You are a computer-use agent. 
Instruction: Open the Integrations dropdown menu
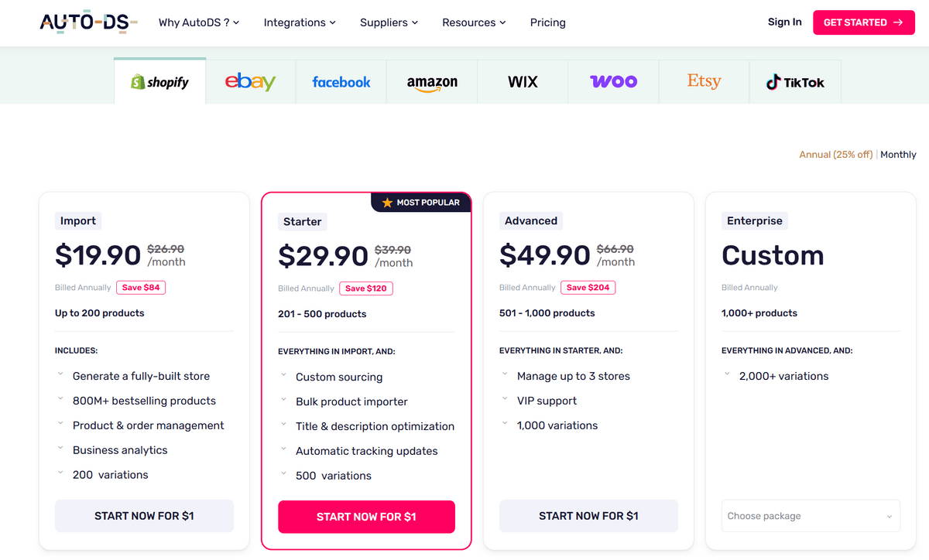coord(300,22)
